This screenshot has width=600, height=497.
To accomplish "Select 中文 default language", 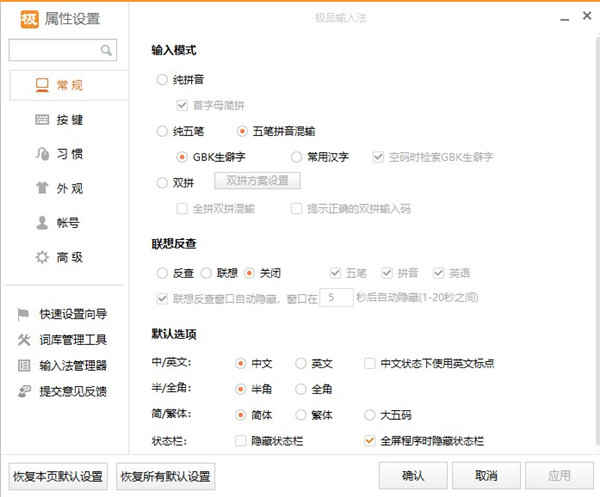I will tap(240, 363).
